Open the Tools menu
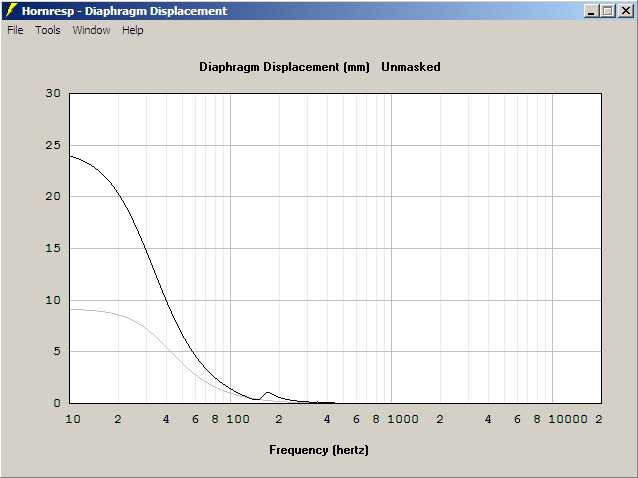Screen dimensions: 638x478 pyautogui.click(x=48, y=30)
